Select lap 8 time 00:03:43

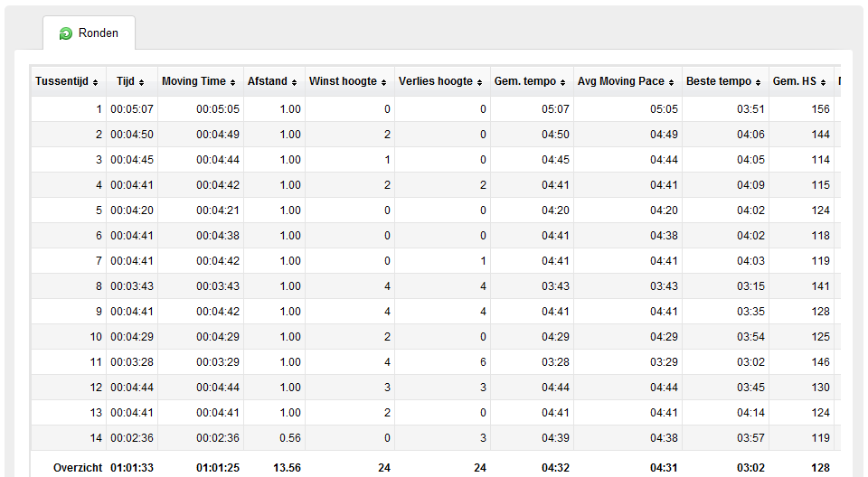point(132,286)
